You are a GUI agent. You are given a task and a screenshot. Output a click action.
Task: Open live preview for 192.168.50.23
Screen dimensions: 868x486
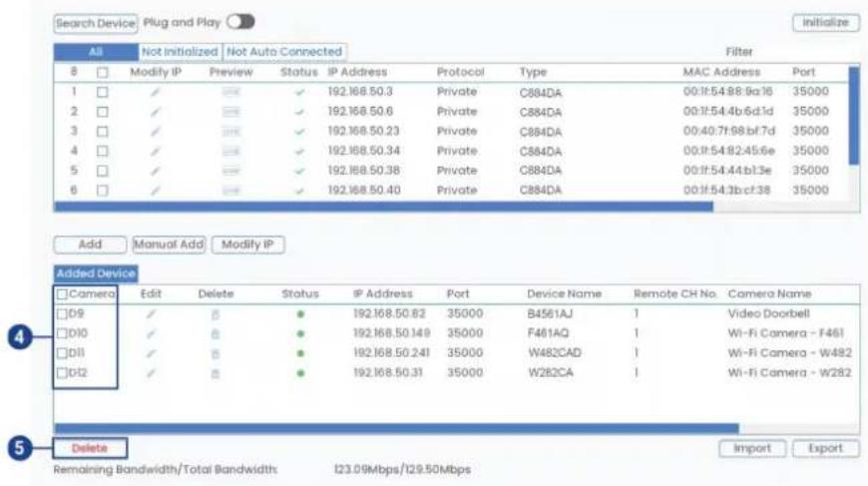pos(230,131)
